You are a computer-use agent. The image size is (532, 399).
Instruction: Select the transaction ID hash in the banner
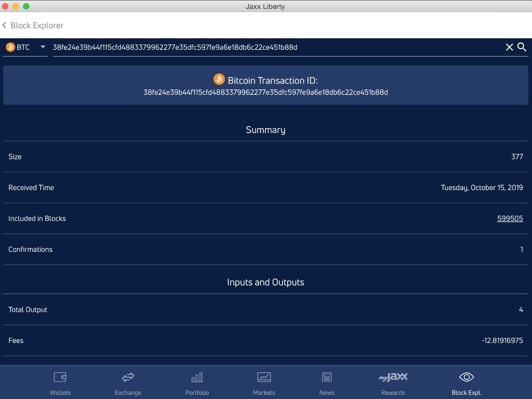tap(266, 92)
